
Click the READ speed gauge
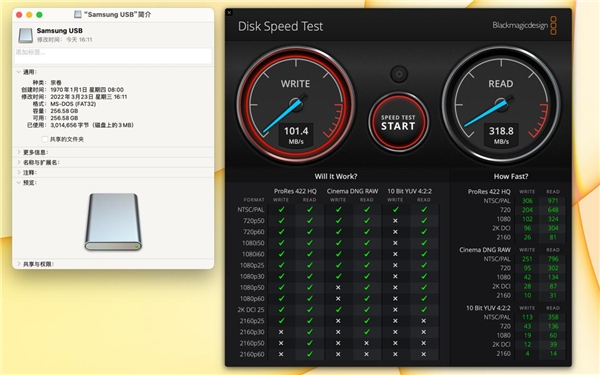coord(501,104)
